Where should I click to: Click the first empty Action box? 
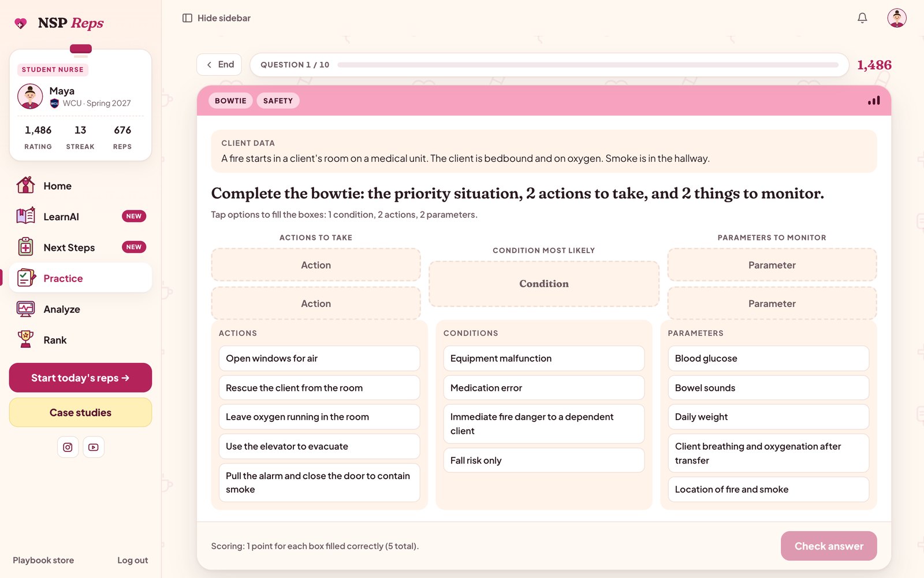316,265
